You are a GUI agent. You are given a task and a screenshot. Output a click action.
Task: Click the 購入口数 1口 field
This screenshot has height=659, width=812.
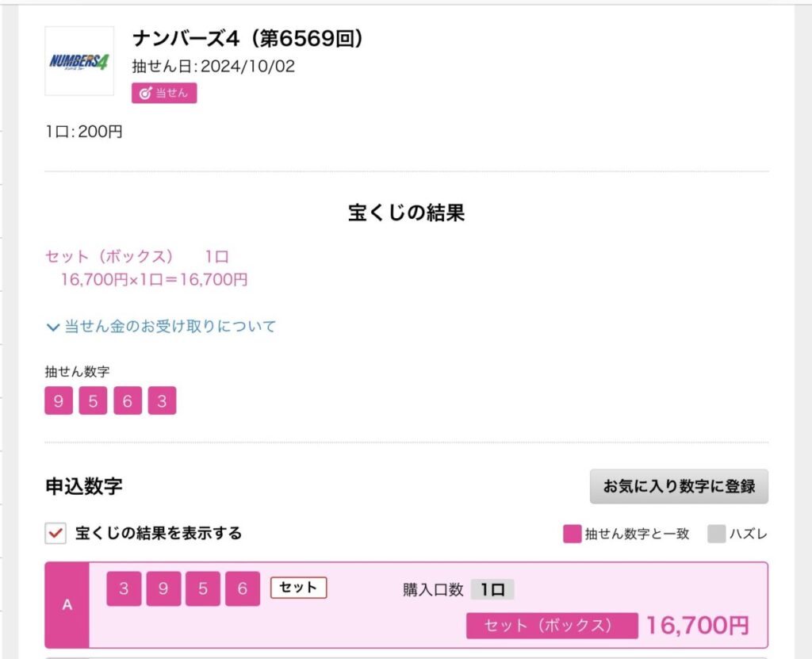(x=492, y=589)
